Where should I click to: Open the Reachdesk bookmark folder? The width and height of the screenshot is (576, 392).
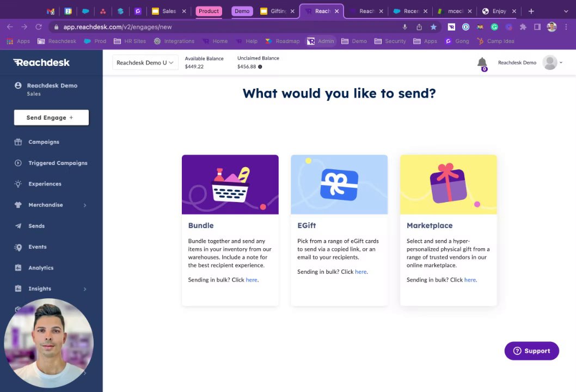[57, 41]
